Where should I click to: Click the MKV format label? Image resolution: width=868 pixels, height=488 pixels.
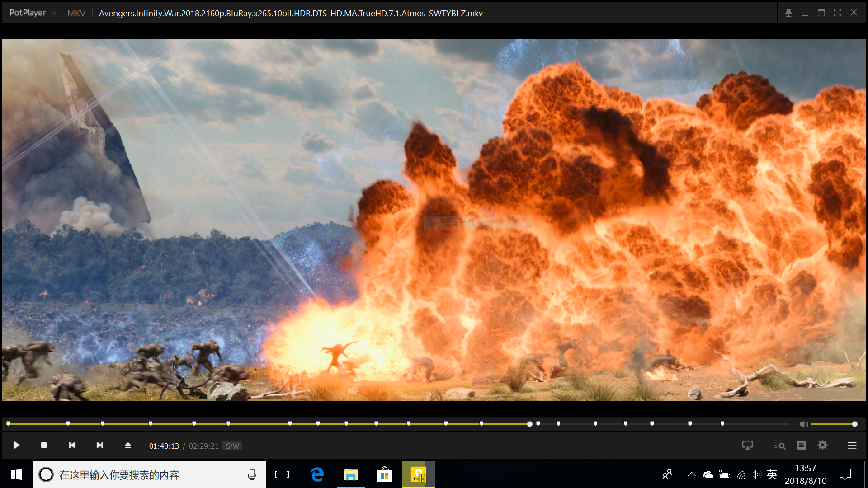(76, 13)
